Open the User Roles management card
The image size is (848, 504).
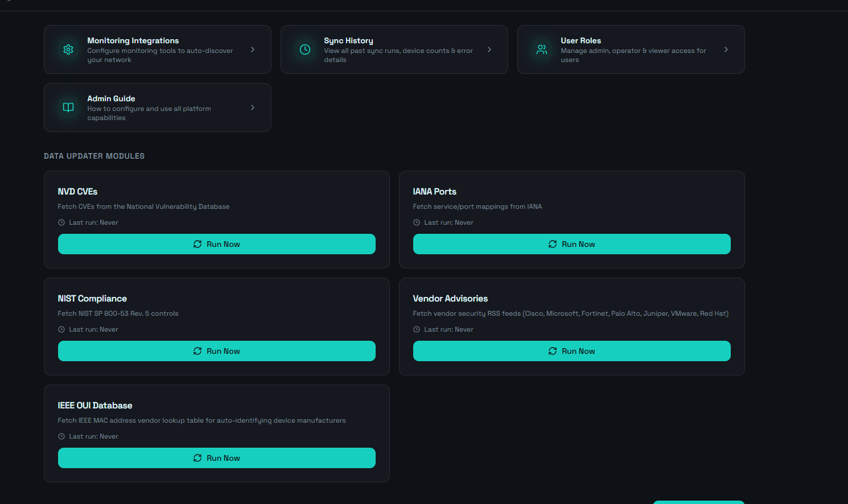click(631, 49)
